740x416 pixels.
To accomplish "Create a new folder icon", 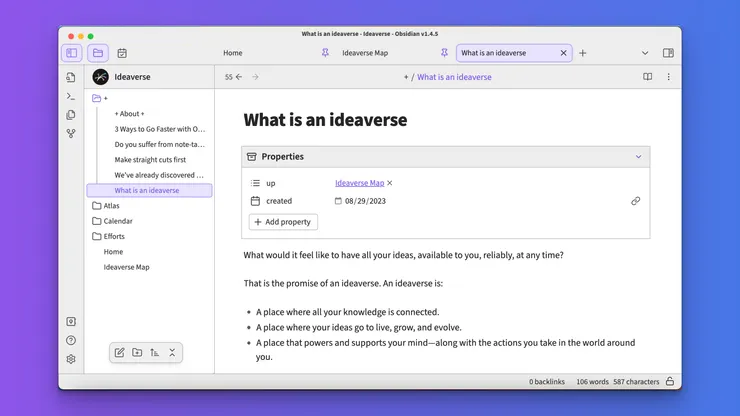I will 137,353.
